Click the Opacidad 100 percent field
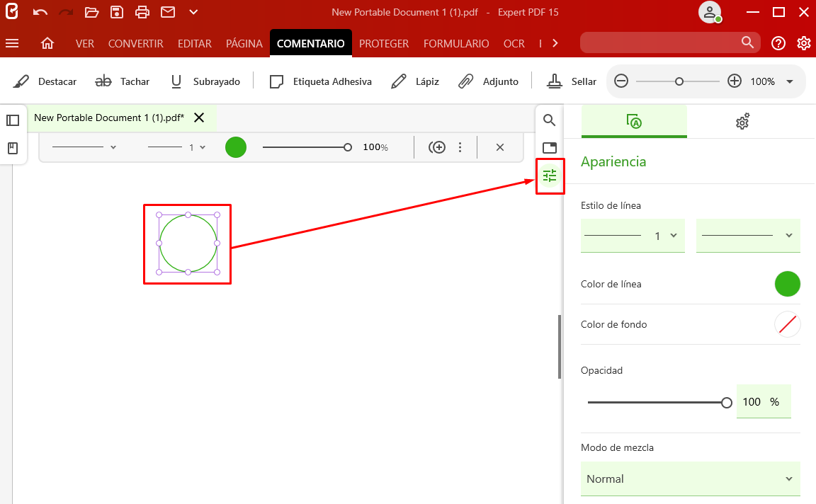Image resolution: width=816 pixels, height=504 pixels. pyautogui.click(x=764, y=401)
